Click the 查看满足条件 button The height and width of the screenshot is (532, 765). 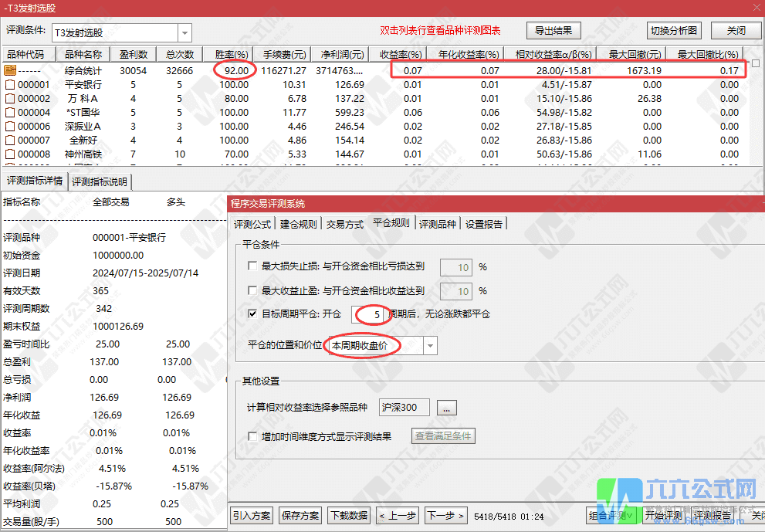pyautogui.click(x=443, y=435)
